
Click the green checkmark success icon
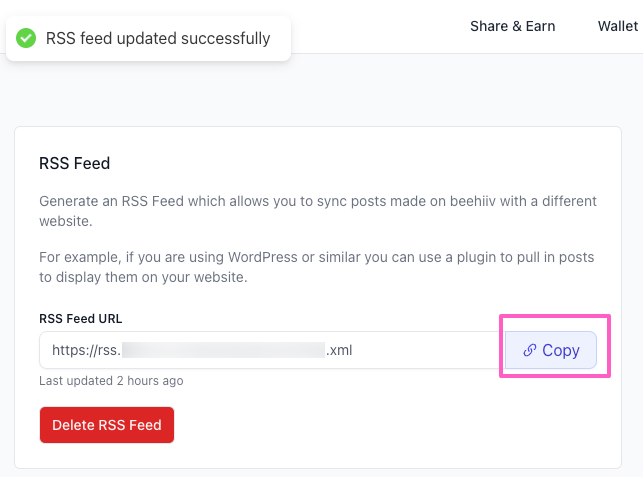coord(27,38)
